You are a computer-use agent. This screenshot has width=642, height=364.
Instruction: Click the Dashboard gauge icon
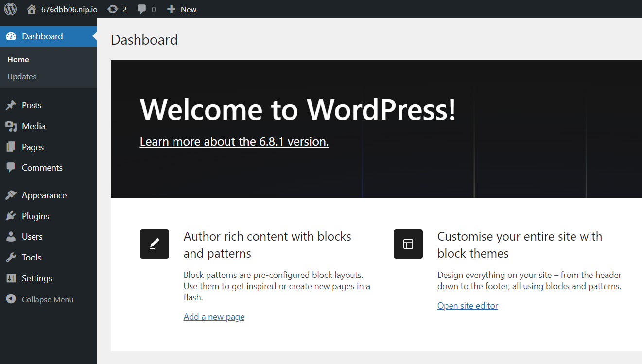(x=11, y=36)
